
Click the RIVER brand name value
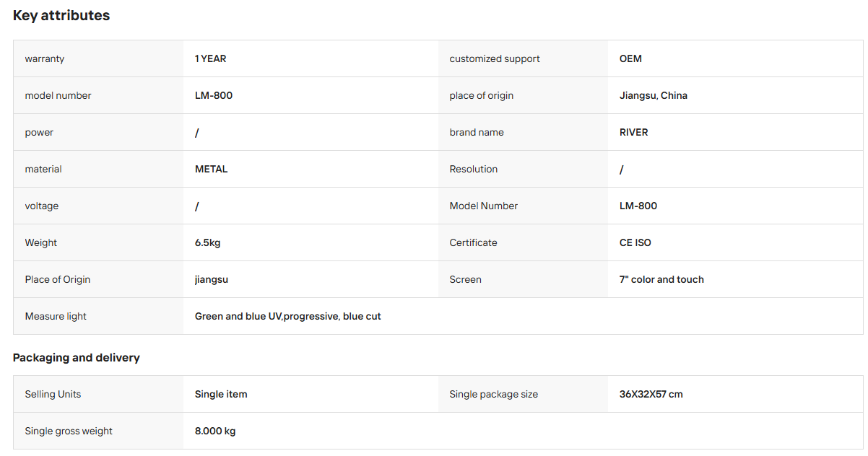634,132
